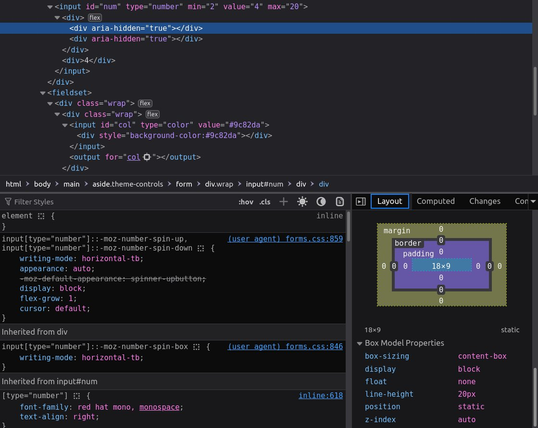Toggle :hov pseudo-class panel

coord(246,202)
